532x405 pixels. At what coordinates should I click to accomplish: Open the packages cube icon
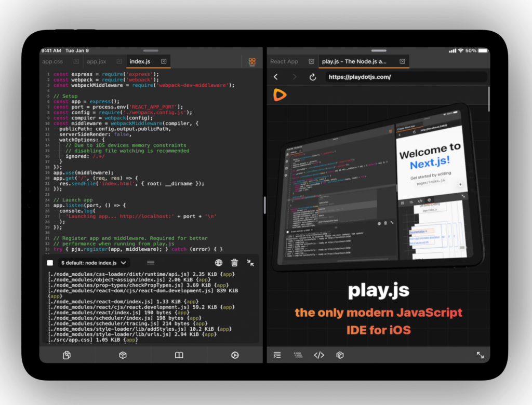pyautogui.click(x=123, y=355)
